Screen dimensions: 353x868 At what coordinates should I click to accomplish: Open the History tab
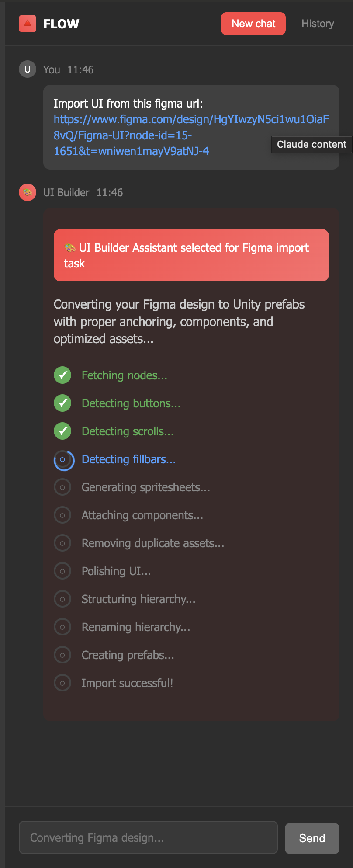tap(318, 24)
